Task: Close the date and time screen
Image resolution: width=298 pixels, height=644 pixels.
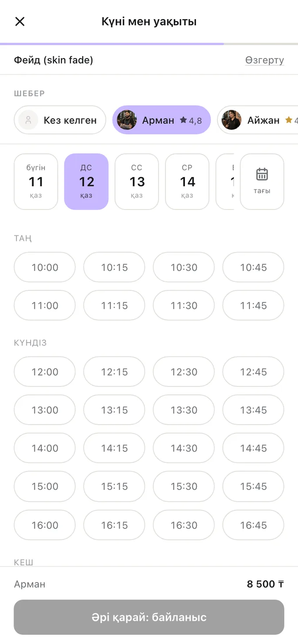Action: click(20, 21)
